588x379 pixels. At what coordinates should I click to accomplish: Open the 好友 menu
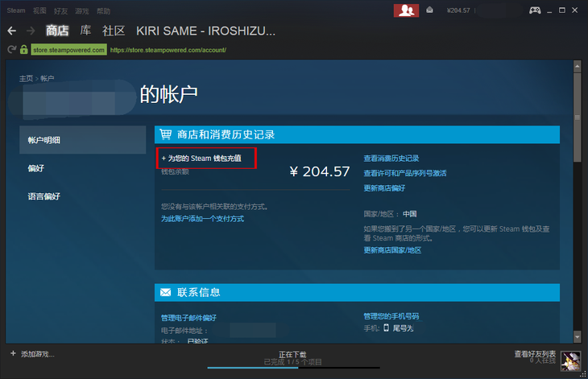click(60, 10)
